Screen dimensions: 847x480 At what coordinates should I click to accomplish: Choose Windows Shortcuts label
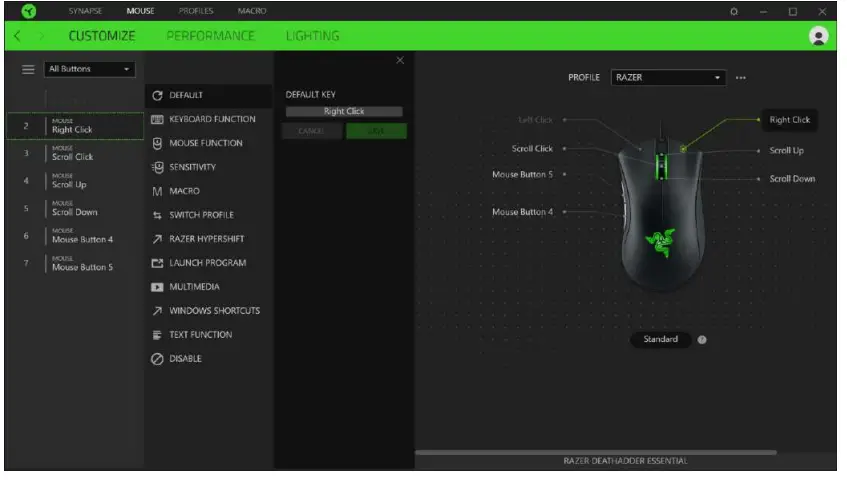[214, 311]
